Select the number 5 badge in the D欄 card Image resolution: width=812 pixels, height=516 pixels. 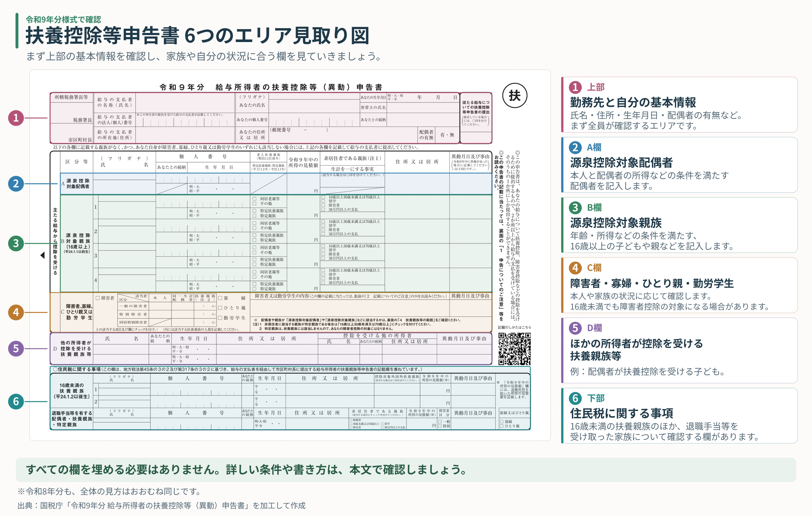pyautogui.click(x=575, y=328)
